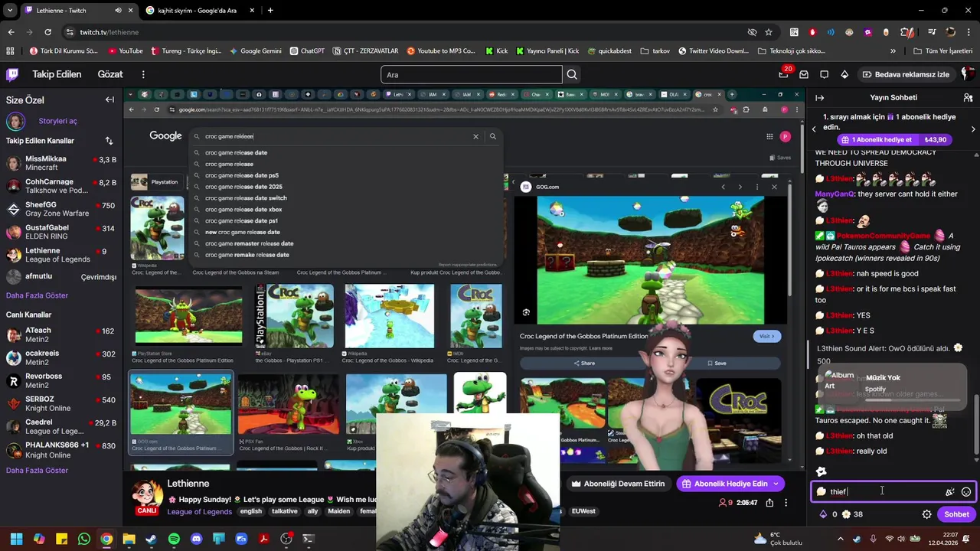Image resolution: width=980 pixels, height=551 pixels.
Task: Open Caedrel channel in sidebar
Action: pyautogui.click(x=61, y=426)
